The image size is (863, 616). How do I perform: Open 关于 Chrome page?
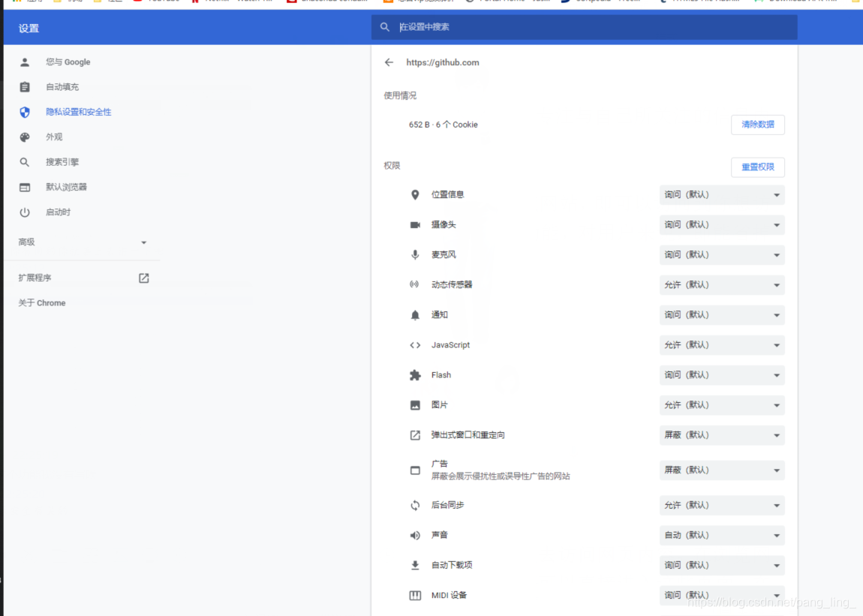42,303
